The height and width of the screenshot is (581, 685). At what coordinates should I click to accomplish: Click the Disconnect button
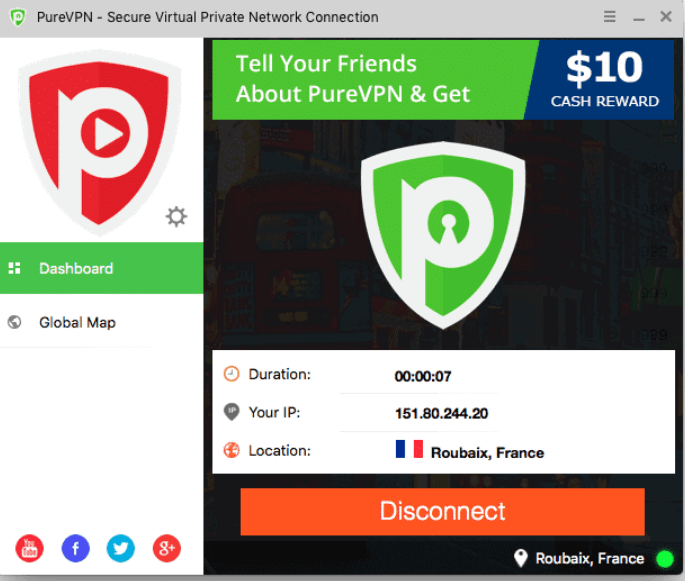click(x=443, y=512)
